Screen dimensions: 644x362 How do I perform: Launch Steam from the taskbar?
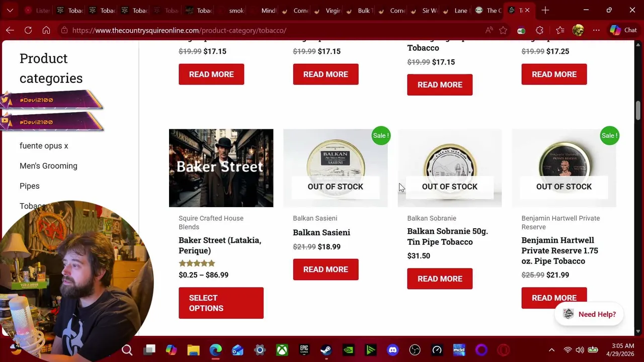326,350
